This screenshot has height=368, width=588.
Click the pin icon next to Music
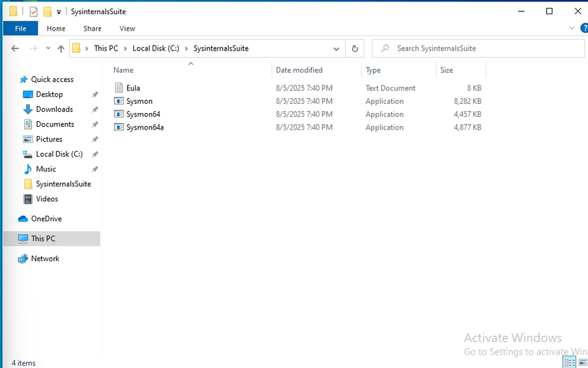95,169
